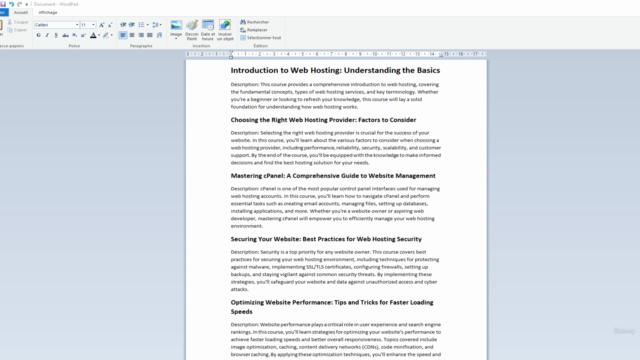The height and width of the screenshot is (360, 640).
Task: Click Insérer un objet
Action: [x=225, y=30]
